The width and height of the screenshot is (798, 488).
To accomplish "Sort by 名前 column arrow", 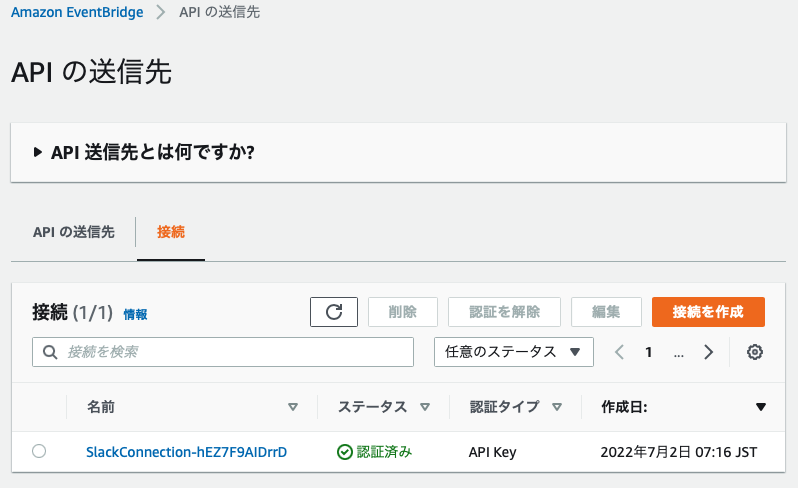I will pyautogui.click(x=293, y=407).
